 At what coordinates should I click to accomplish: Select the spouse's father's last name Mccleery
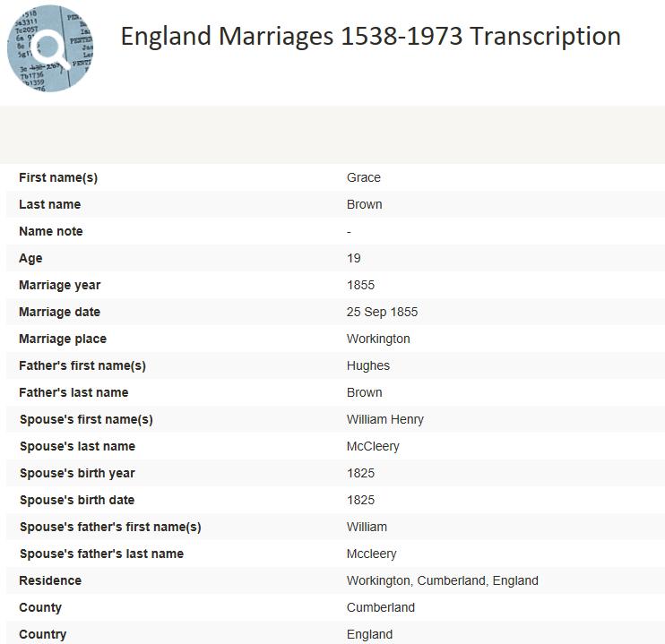click(372, 554)
